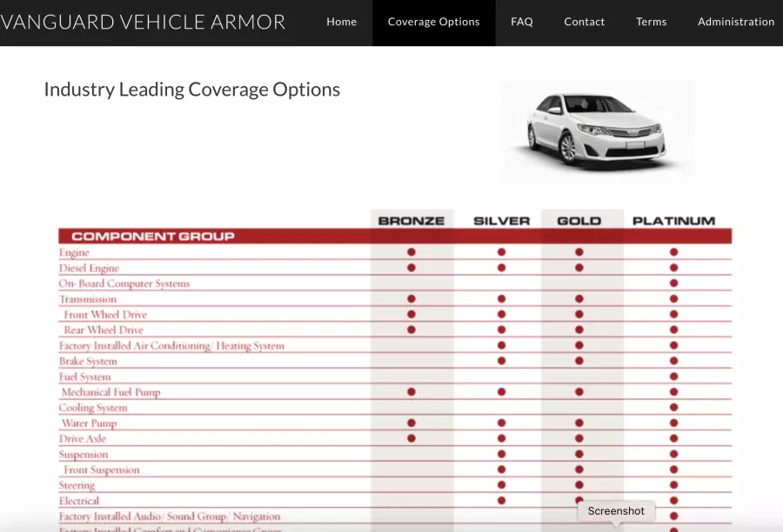This screenshot has width=783, height=532.
Task: Click the Screenshot tooltip label
Action: click(616, 511)
